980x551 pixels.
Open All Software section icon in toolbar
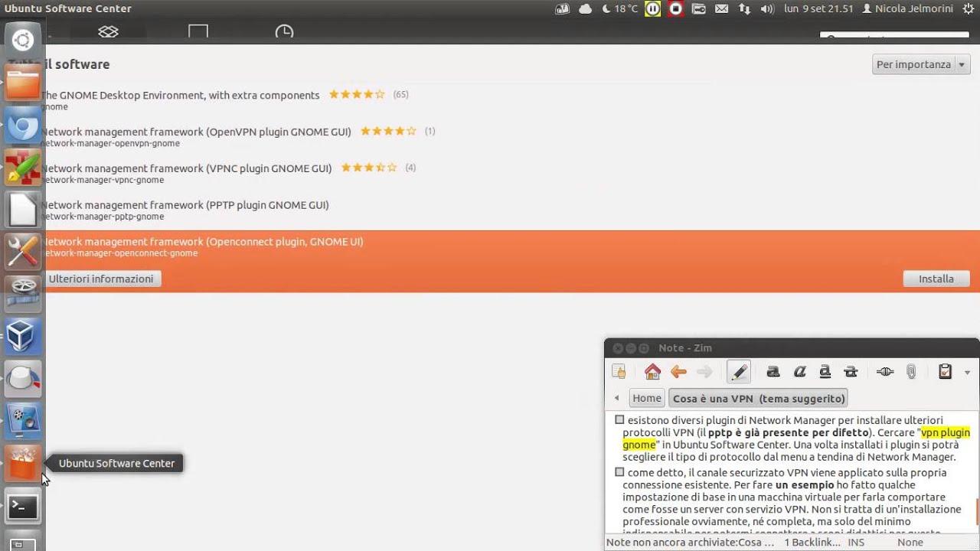coord(109,32)
